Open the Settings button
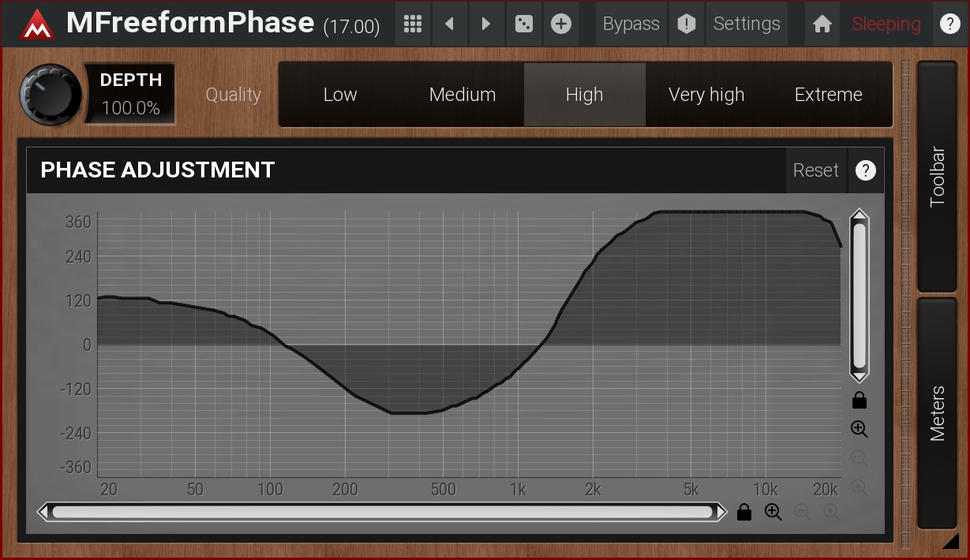 [x=747, y=24]
